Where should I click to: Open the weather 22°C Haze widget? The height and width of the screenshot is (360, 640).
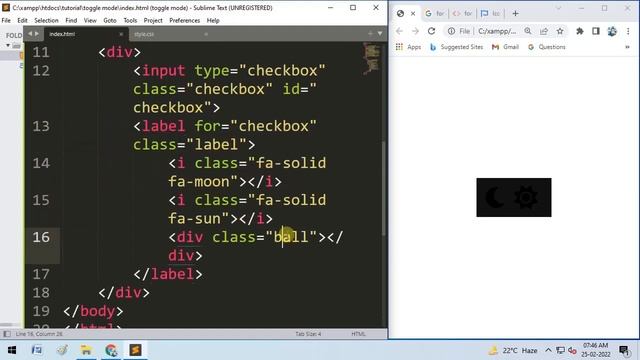click(513, 350)
